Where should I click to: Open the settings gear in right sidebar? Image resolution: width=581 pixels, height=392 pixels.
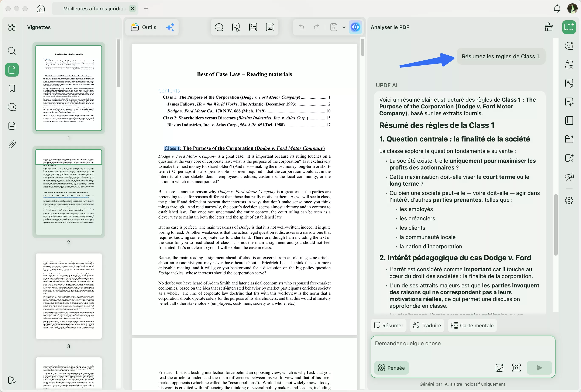[569, 200]
